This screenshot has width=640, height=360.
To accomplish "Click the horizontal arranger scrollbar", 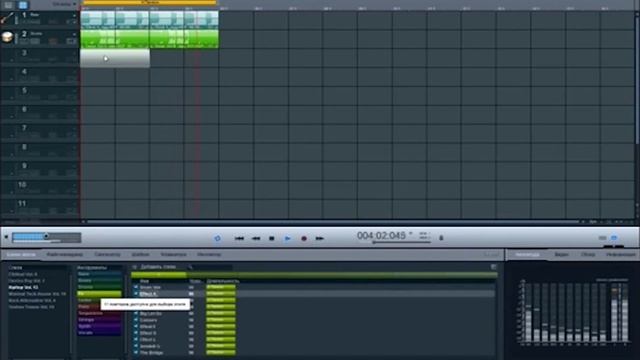I will point(333,222).
